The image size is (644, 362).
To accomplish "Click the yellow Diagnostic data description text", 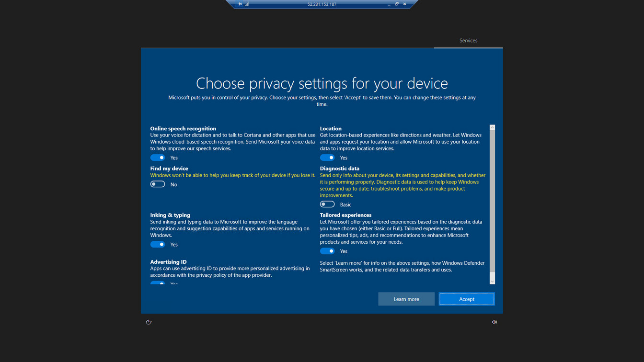I will pyautogui.click(x=403, y=185).
